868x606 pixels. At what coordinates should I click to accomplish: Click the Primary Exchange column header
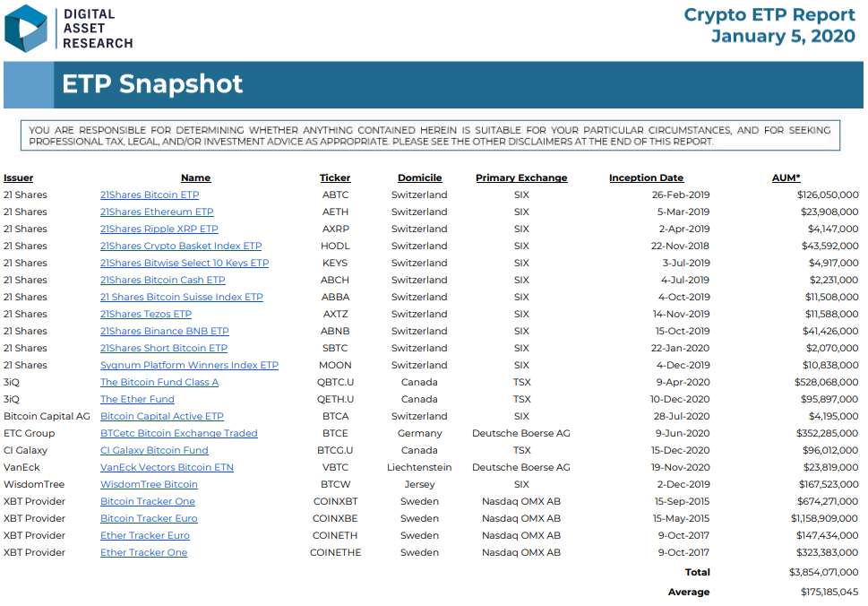[521, 177]
